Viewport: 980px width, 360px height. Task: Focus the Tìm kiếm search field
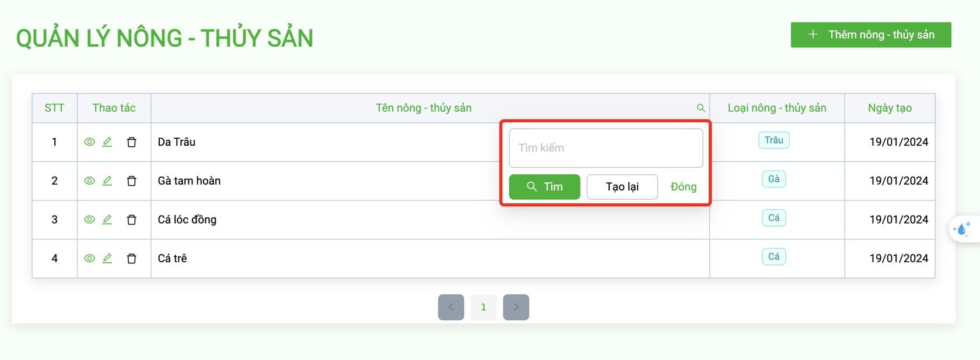pyautogui.click(x=606, y=148)
